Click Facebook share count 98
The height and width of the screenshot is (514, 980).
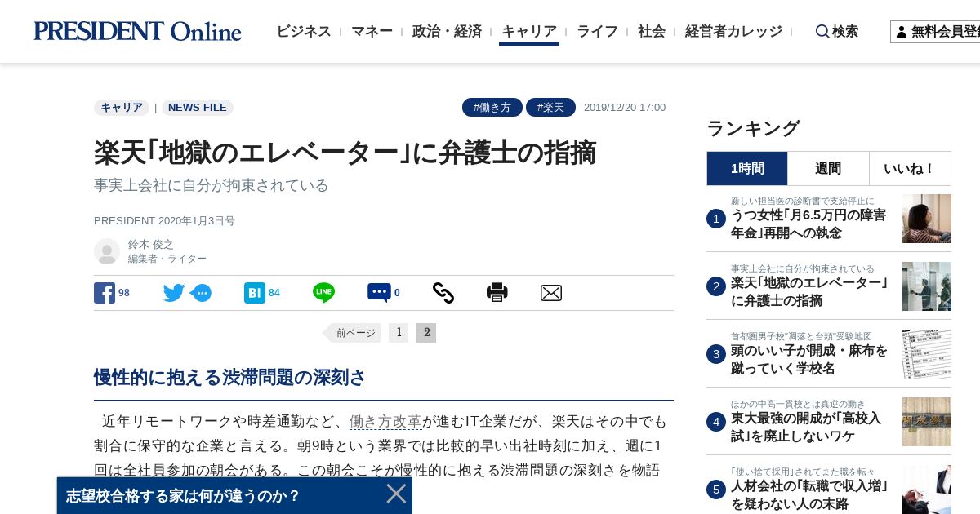point(124,293)
